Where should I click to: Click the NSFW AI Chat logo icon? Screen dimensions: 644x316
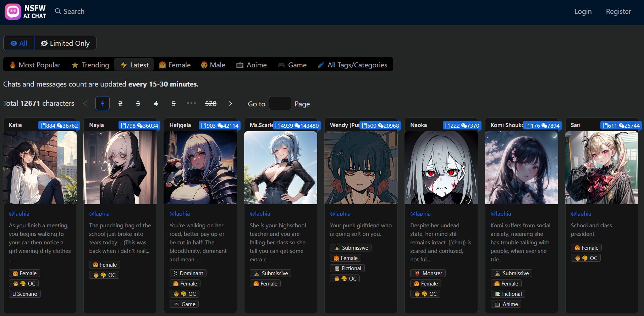pos(13,12)
